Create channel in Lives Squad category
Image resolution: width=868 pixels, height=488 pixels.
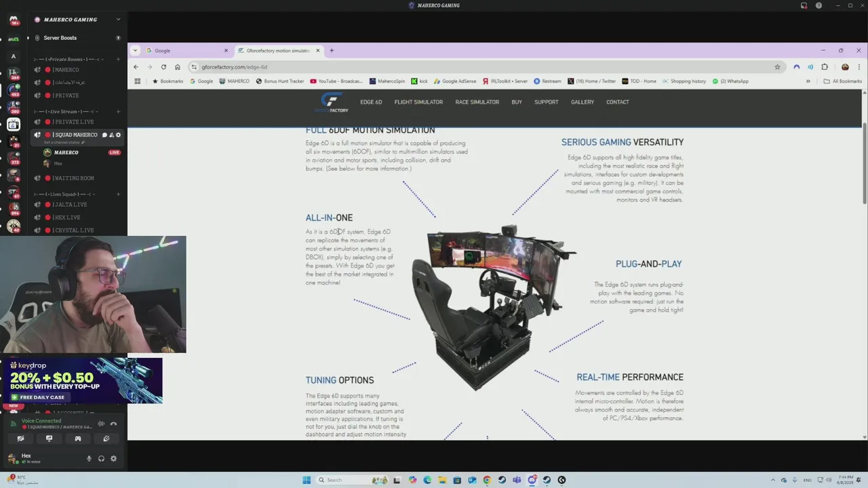[x=118, y=194]
